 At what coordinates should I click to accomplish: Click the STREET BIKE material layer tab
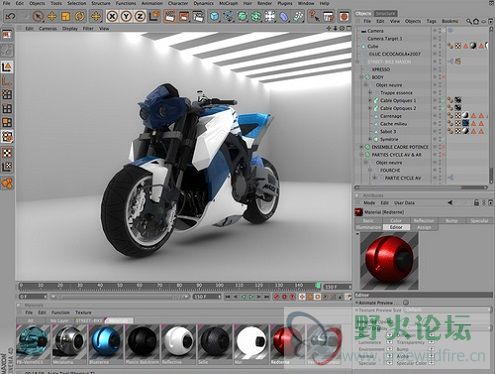(89, 321)
